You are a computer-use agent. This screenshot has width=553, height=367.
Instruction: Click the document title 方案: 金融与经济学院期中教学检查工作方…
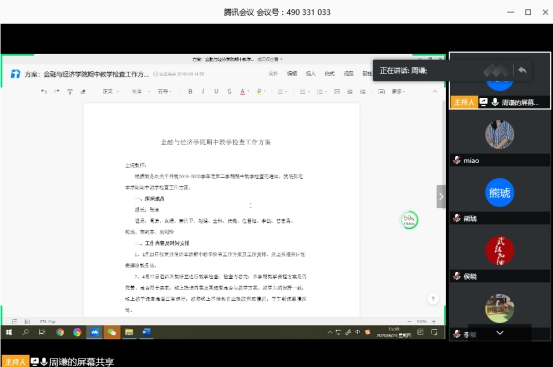pyautogui.click(x=87, y=74)
